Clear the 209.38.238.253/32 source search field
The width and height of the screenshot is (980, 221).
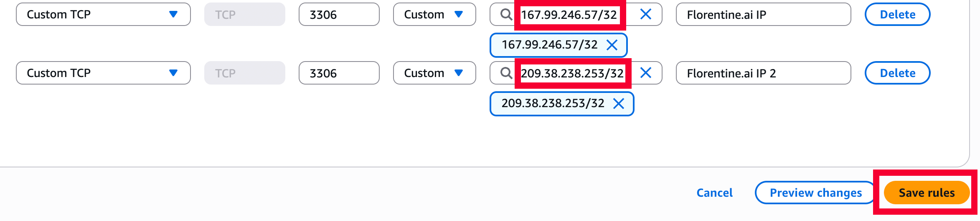point(645,73)
